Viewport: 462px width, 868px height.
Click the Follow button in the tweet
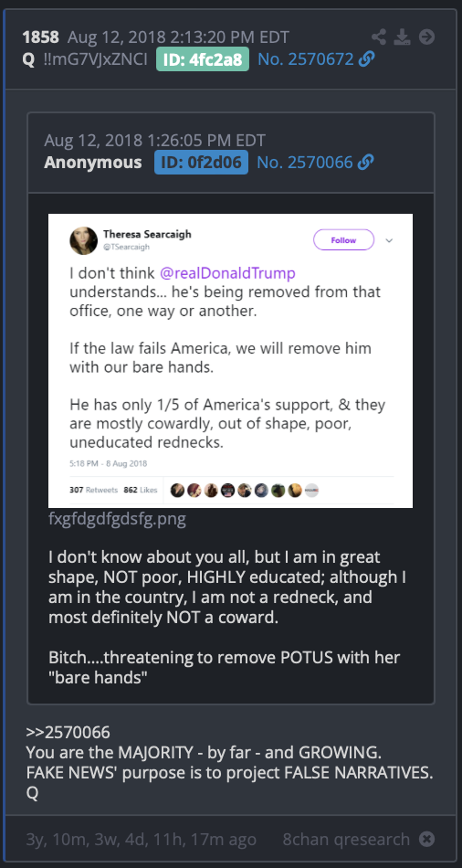(x=343, y=240)
